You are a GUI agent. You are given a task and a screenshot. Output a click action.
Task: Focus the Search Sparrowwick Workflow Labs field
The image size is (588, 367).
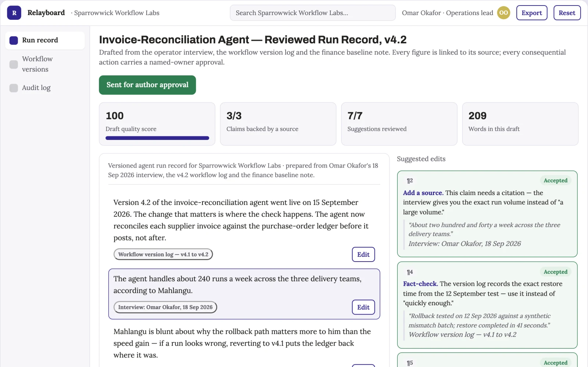pyautogui.click(x=313, y=13)
